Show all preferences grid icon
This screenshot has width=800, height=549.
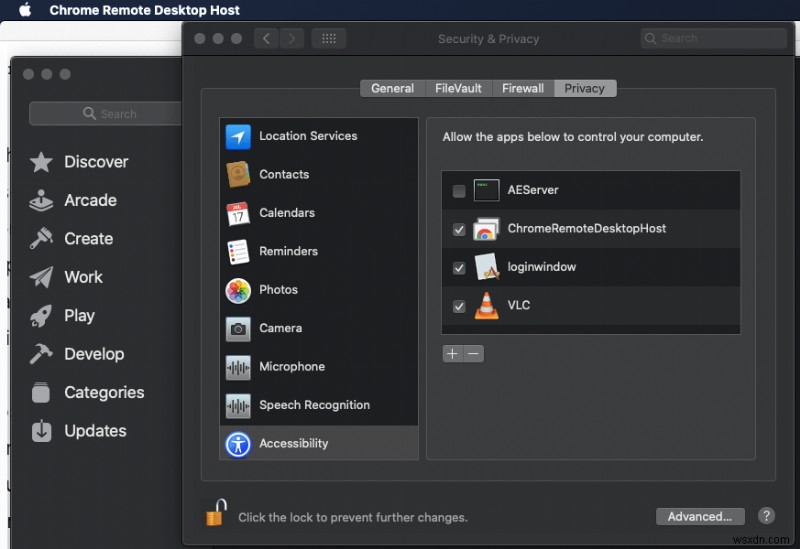pyautogui.click(x=329, y=38)
